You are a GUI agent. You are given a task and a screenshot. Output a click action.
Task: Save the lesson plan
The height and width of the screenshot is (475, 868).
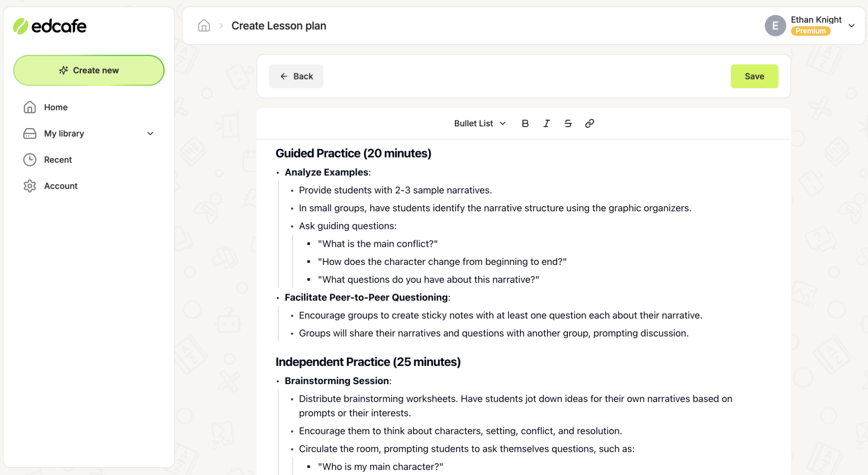tap(754, 76)
